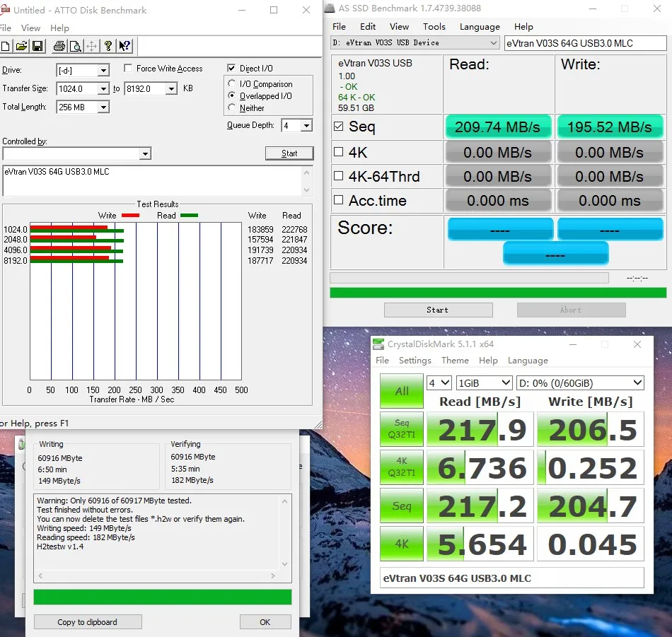The image size is (672, 637).
Task: Uncheck the Direct I/O checkbox
Action: (231, 68)
